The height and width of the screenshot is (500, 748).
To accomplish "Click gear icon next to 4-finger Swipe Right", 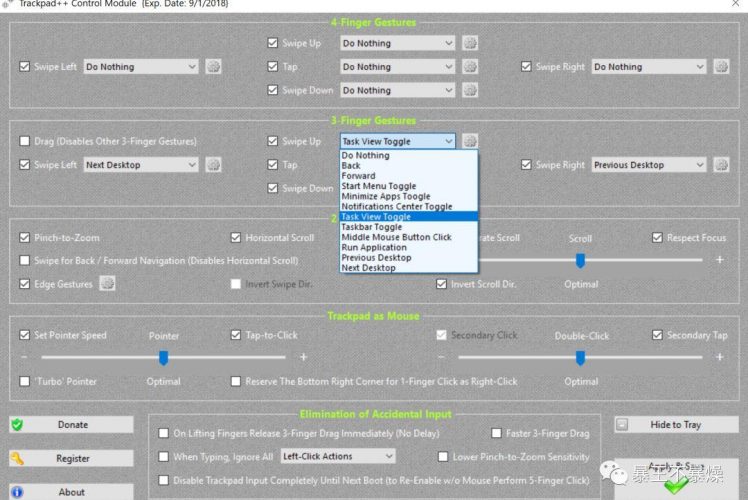I will click(721, 67).
